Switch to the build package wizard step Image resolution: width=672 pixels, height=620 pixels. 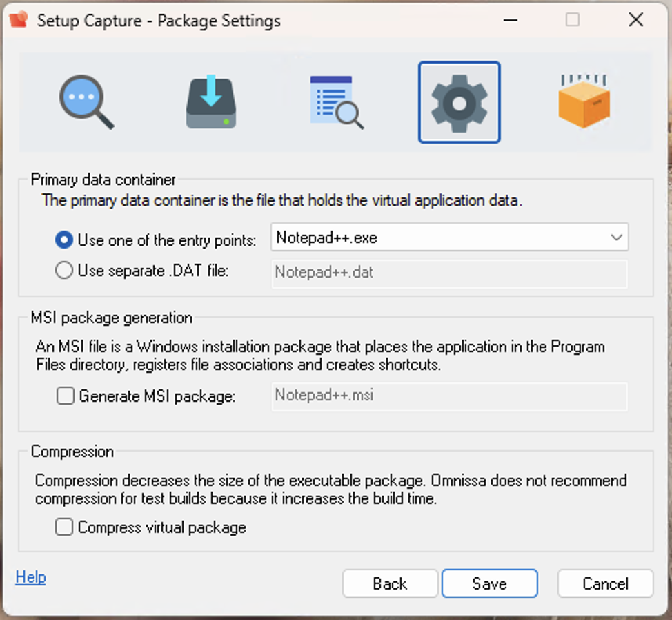(583, 101)
